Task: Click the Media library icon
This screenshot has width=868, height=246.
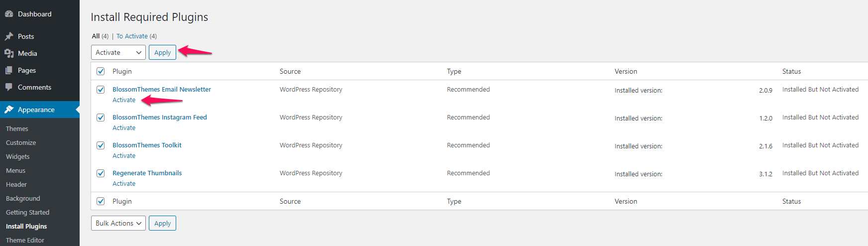Action: (x=9, y=53)
